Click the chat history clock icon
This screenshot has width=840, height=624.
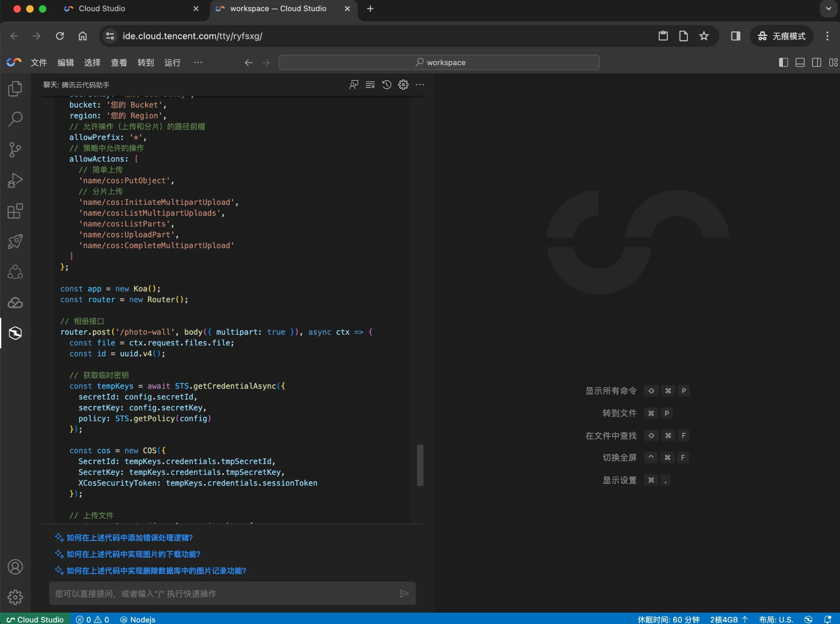tap(386, 85)
